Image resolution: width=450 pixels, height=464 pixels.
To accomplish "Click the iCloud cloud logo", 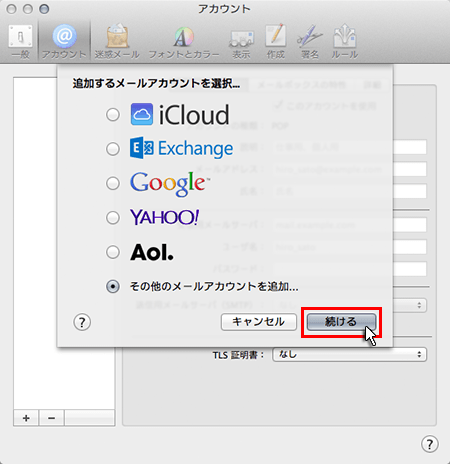I will [142, 114].
